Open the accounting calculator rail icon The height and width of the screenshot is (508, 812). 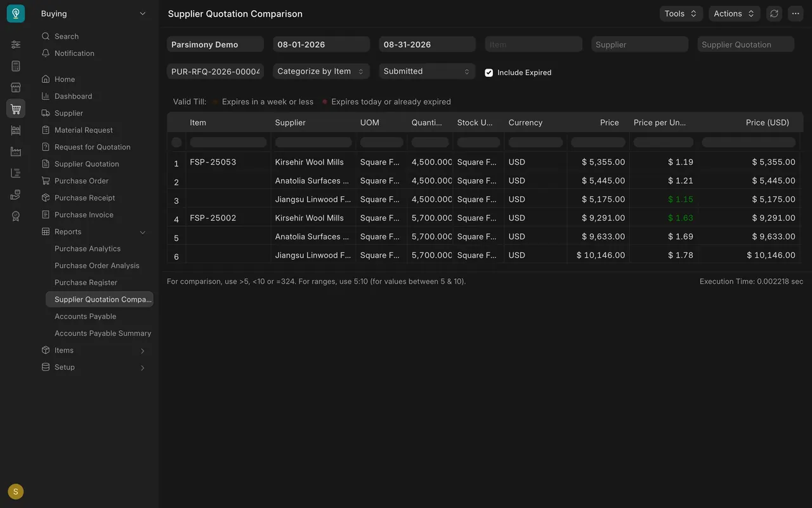16,66
